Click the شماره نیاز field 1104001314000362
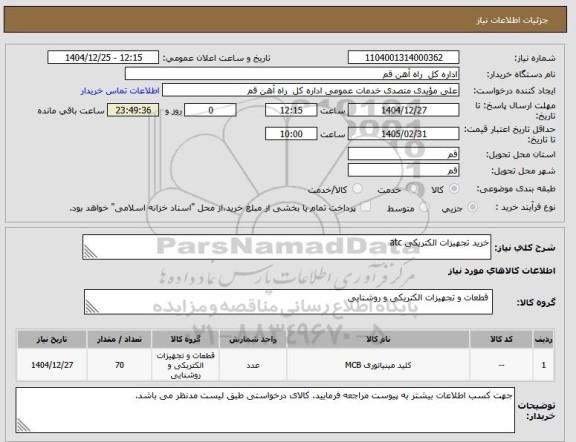 [x=403, y=58]
